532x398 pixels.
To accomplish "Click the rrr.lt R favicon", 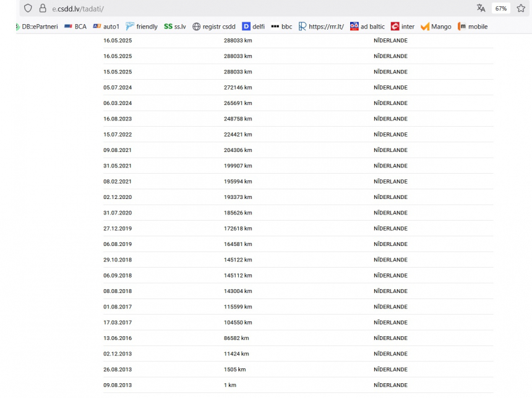I will click(302, 27).
